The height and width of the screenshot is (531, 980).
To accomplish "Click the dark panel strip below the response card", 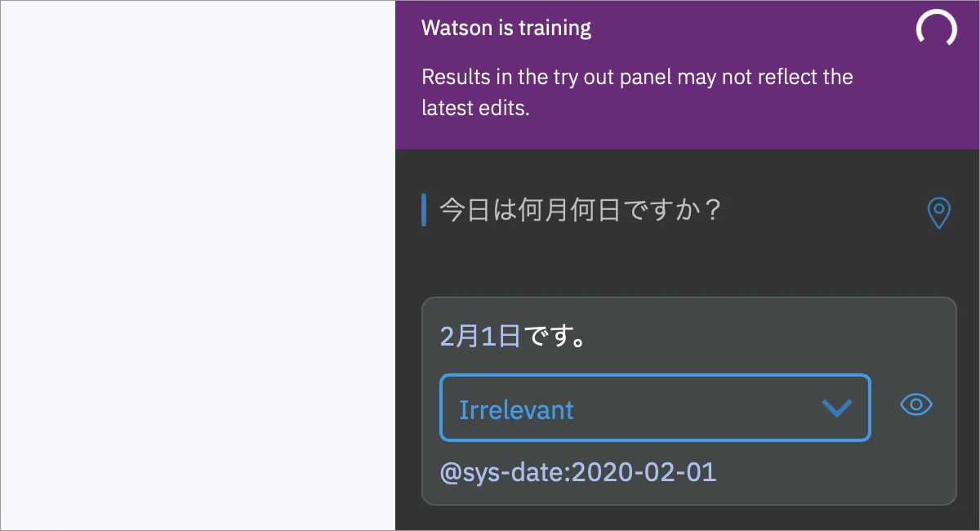I will tap(688, 518).
